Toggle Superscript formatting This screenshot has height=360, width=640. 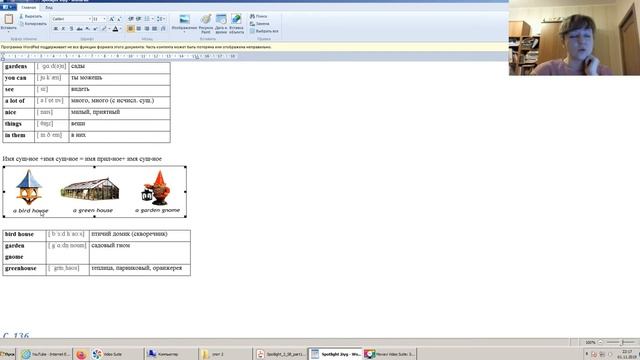pos(95,29)
